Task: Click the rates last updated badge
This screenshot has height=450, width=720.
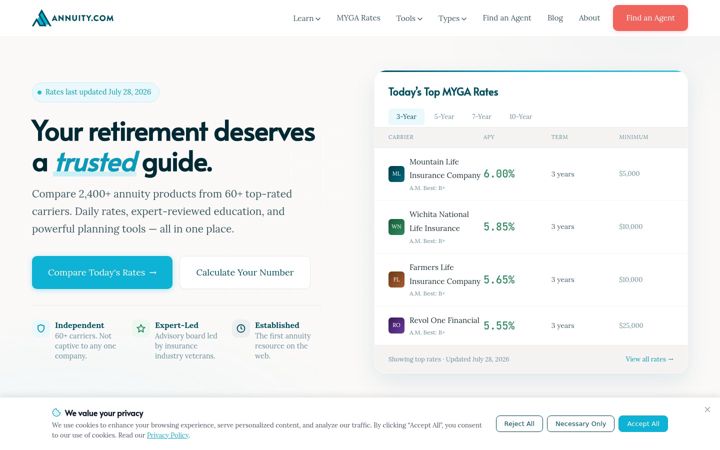Action: tap(96, 92)
